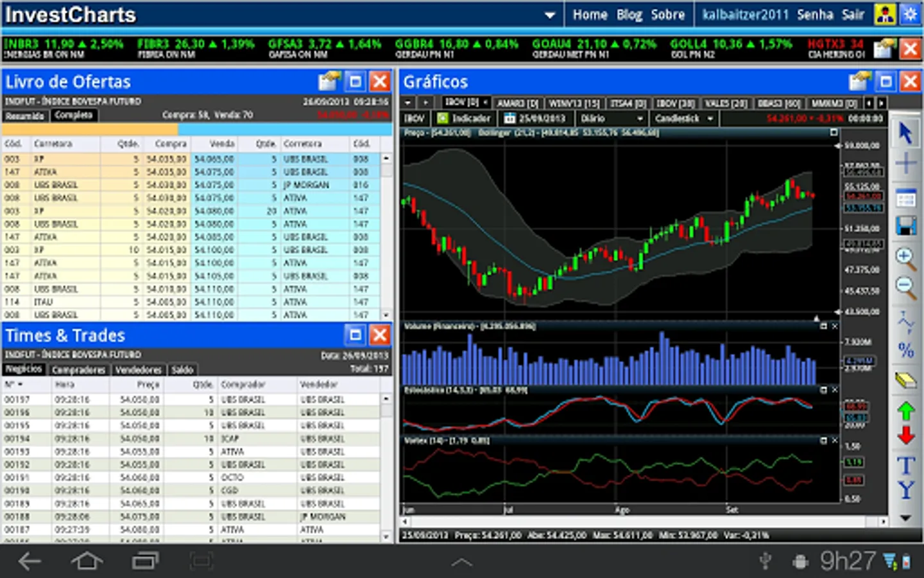
Task: Click the chart horizontal scrollbar at bottom
Action: pyautogui.click(x=645, y=522)
